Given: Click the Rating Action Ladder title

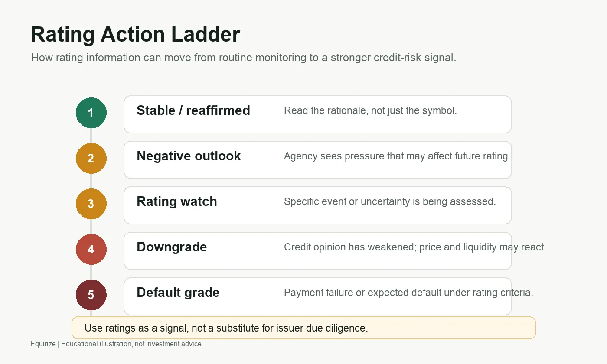Looking at the screenshot, I should click(135, 35).
